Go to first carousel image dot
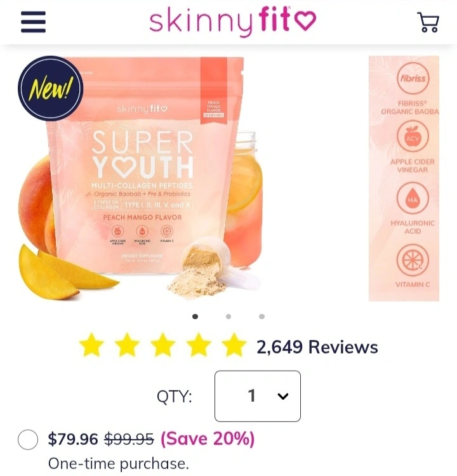The image size is (457, 476). click(195, 317)
